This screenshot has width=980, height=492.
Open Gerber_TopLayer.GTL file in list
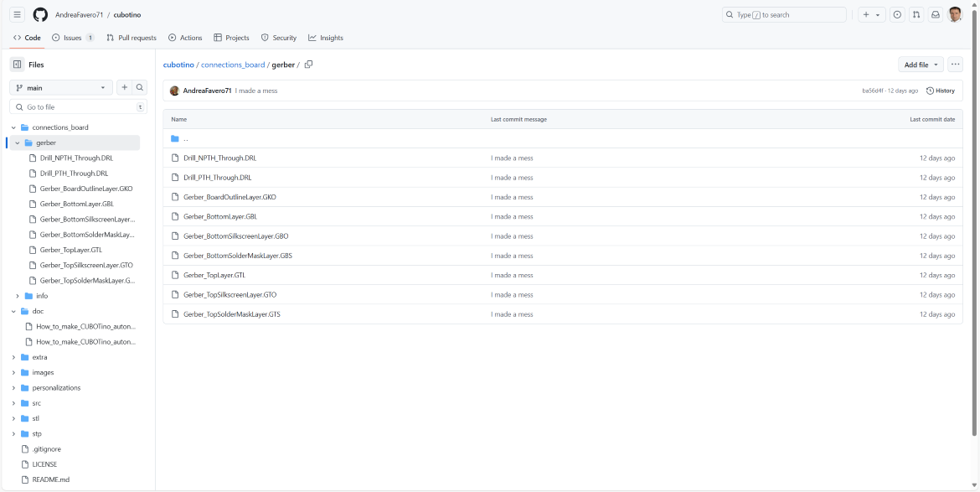coord(214,275)
